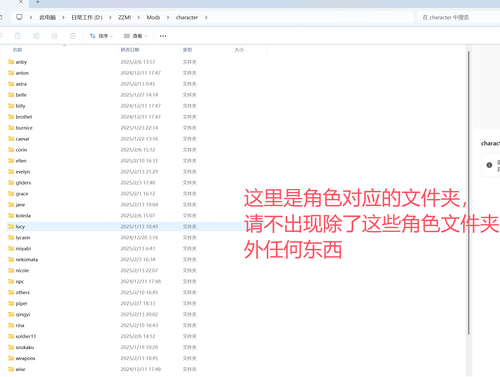Click the folder icon beside ellen
The height and width of the screenshot is (377, 500).
[11, 161]
